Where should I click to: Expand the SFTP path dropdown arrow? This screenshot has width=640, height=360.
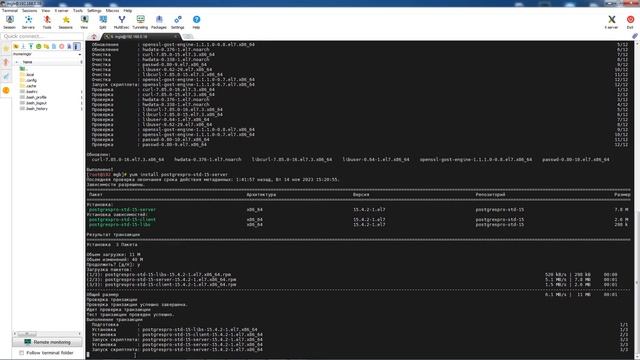point(80,54)
